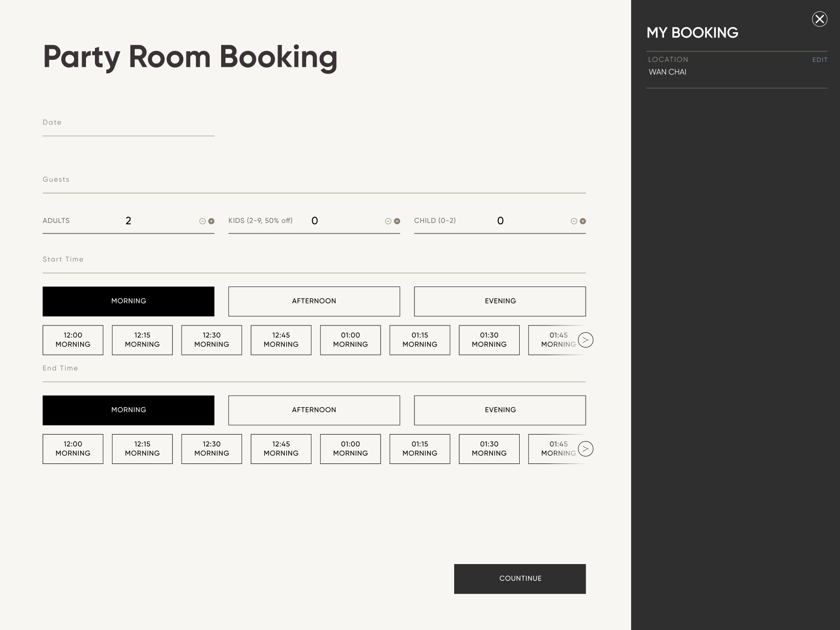Select Evening tab under Start Time
The width and height of the screenshot is (840, 630).
[500, 301]
